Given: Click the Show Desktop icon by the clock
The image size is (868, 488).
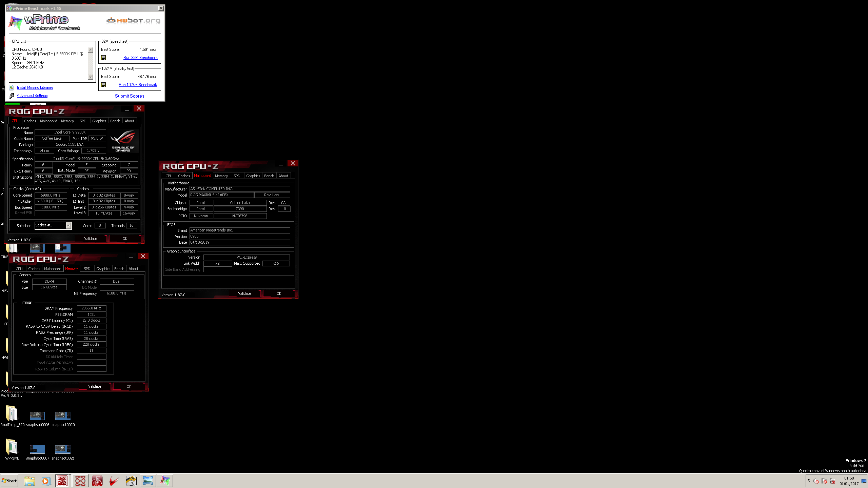Looking at the screenshot, I should click(864, 481).
